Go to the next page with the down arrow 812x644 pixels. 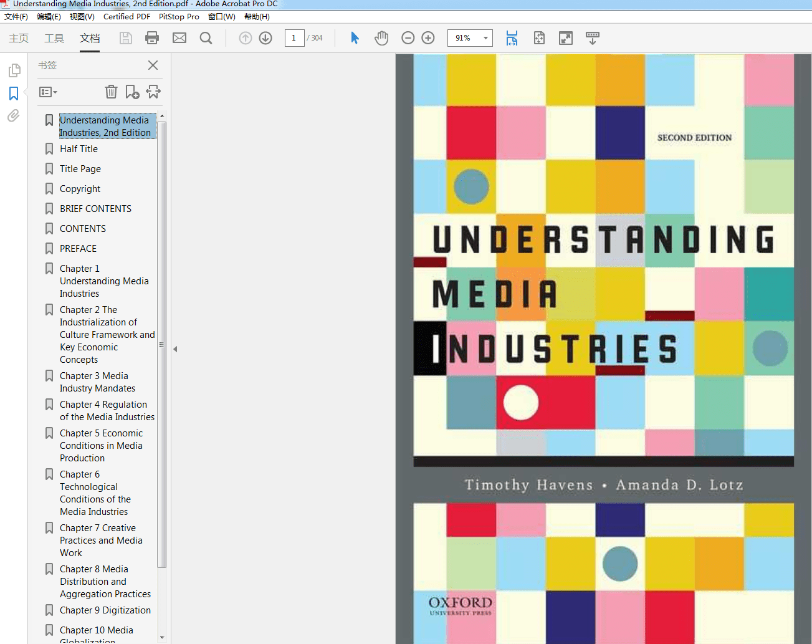coord(265,38)
